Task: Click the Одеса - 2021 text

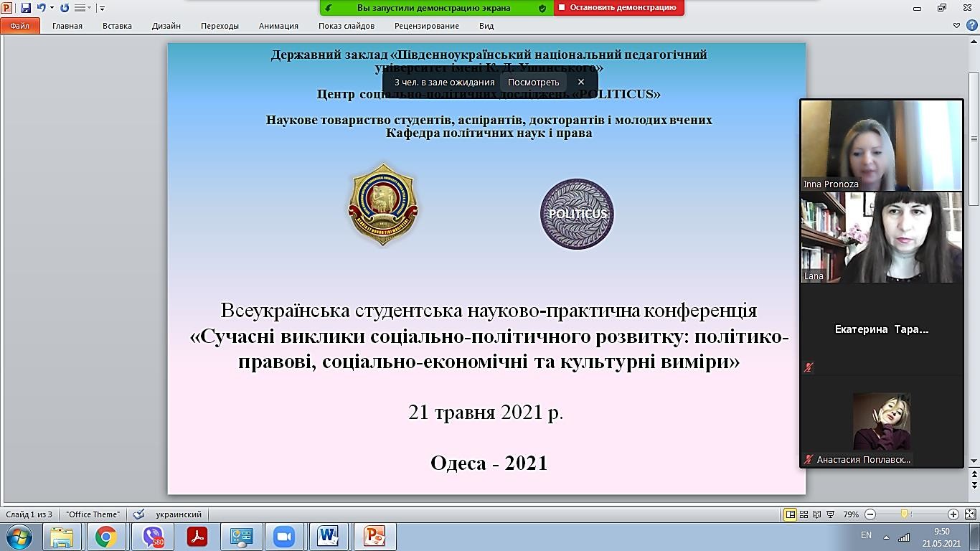Action: click(489, 463)
